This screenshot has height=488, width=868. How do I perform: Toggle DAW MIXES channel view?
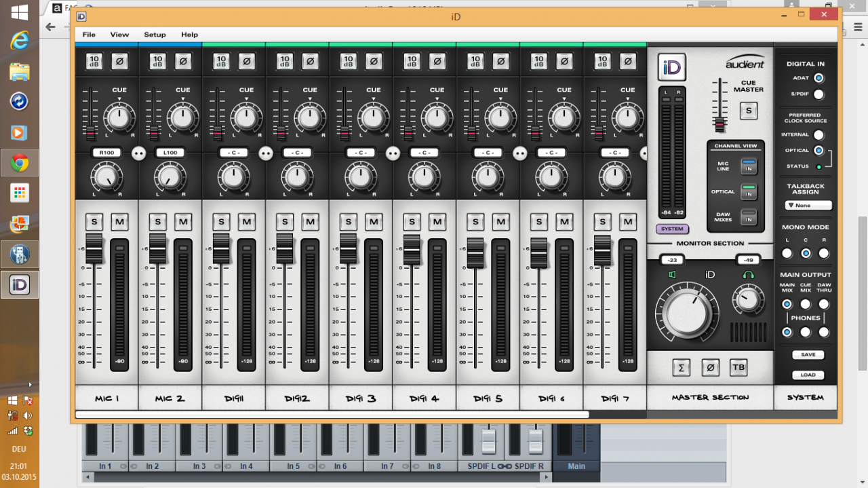tap(748, 217)
